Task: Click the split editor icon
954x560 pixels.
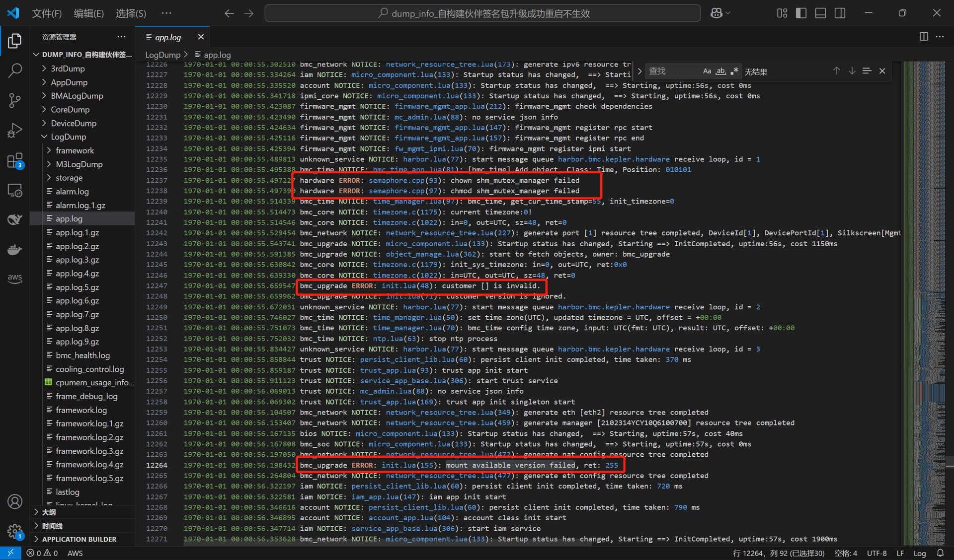Action: pos(924,37)
